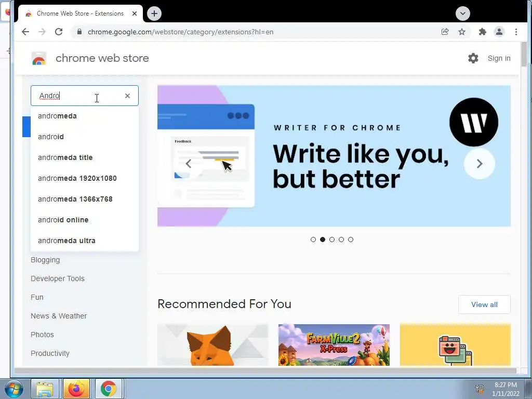Open the Productivity category

tap(50, 353)
